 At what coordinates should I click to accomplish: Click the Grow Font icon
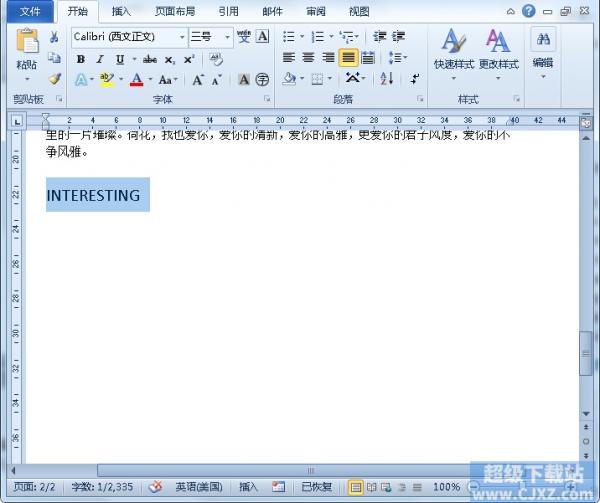pyautogui.click(x=198, y=80)
